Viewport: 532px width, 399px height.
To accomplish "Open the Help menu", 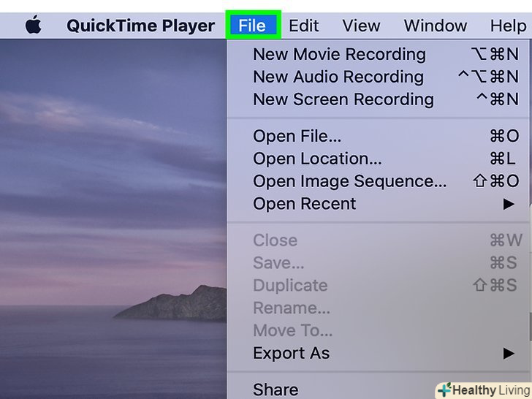I will tap(507, 26).
